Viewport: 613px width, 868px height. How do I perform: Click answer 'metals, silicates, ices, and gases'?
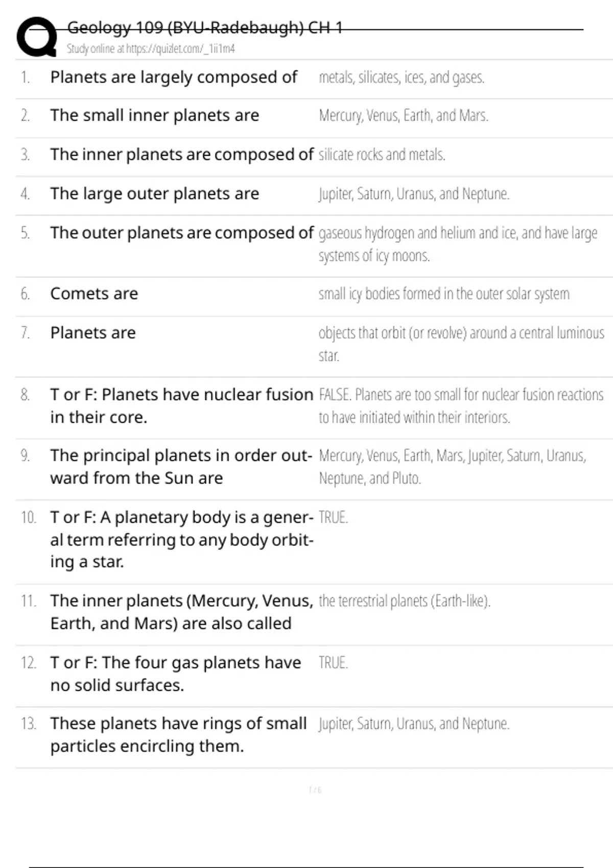(x=402, y=77)
